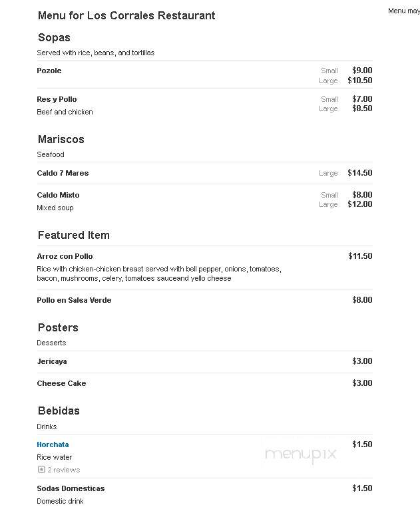Click the Mariscos section heading
The height and width of the screenshot is (509, 420).
61,139
